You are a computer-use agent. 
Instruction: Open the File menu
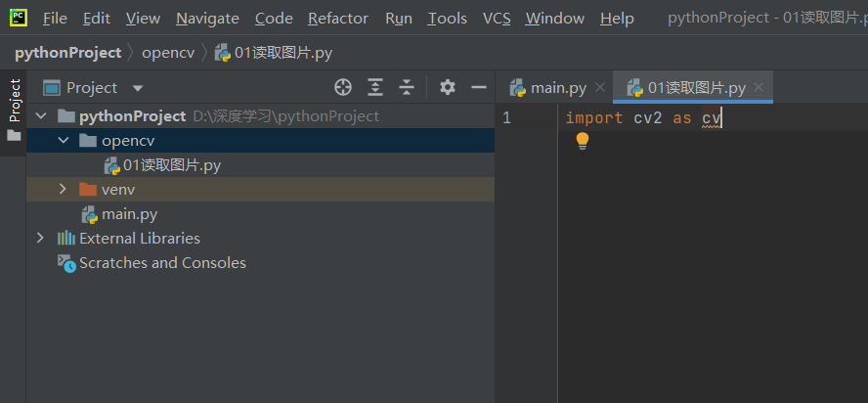point(55,19)
